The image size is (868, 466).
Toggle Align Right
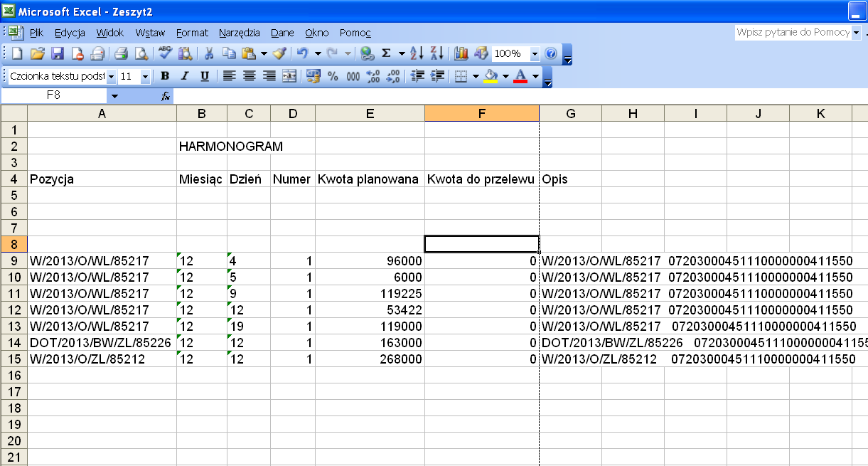269,76
